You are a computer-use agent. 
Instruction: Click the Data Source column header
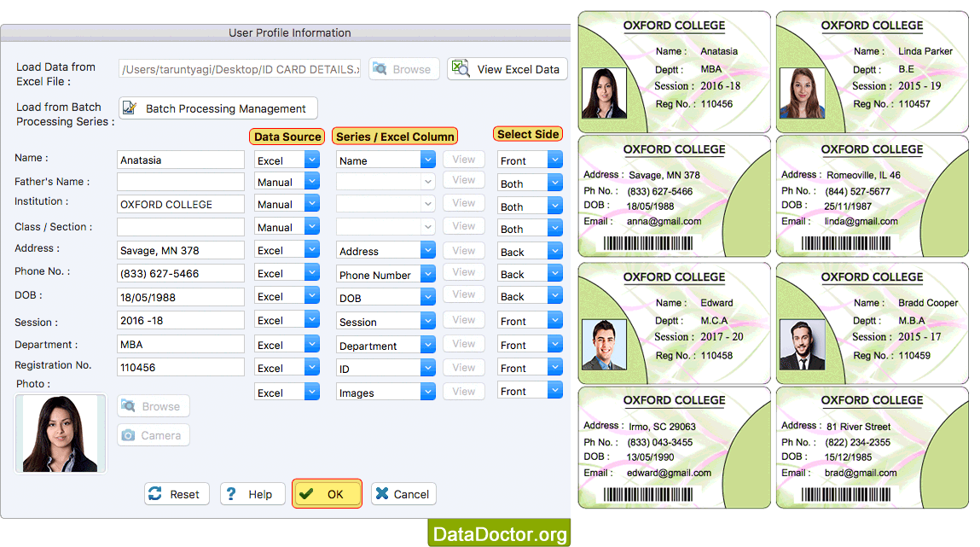tap(287, 137)
